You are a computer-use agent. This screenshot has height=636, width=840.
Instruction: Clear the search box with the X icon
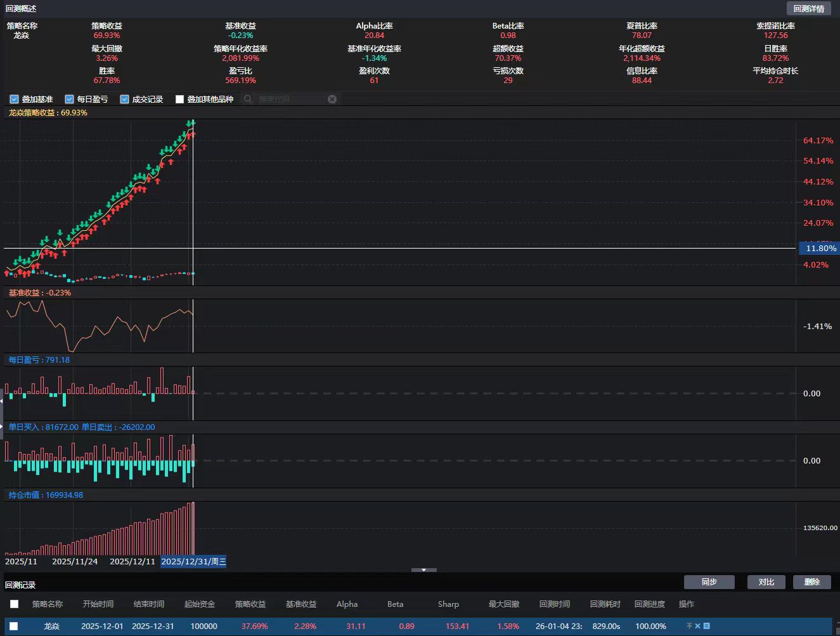point(332,99)
